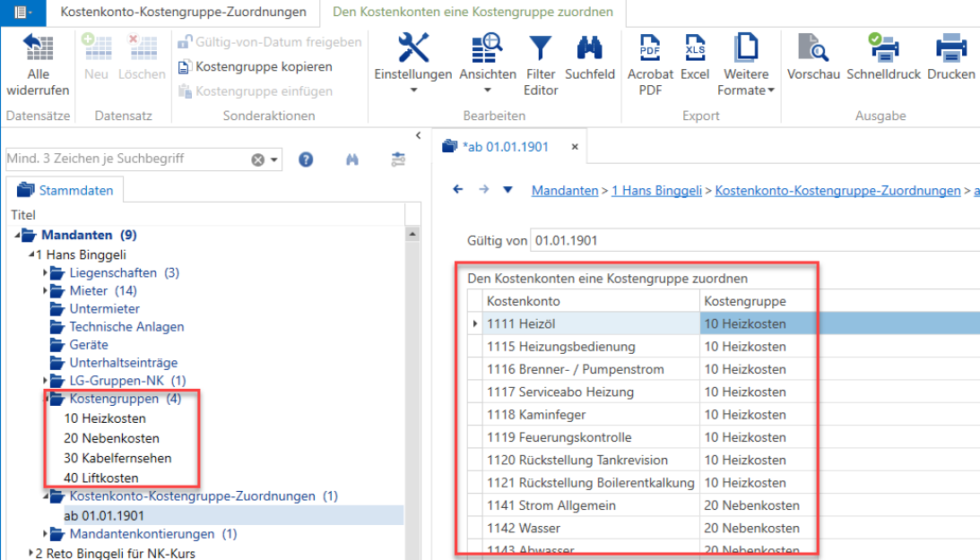980x560 pixels.
Task: Open application menu button top-left
Action: pyautogui.click(x=23, y=12)
